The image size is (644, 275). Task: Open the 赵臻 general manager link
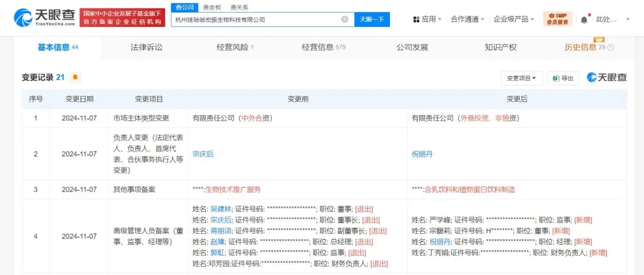(218, 242)
